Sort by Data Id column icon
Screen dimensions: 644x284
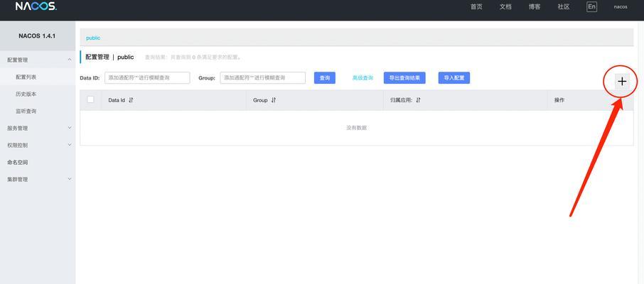pyautogui.click(x=131, y=100)
